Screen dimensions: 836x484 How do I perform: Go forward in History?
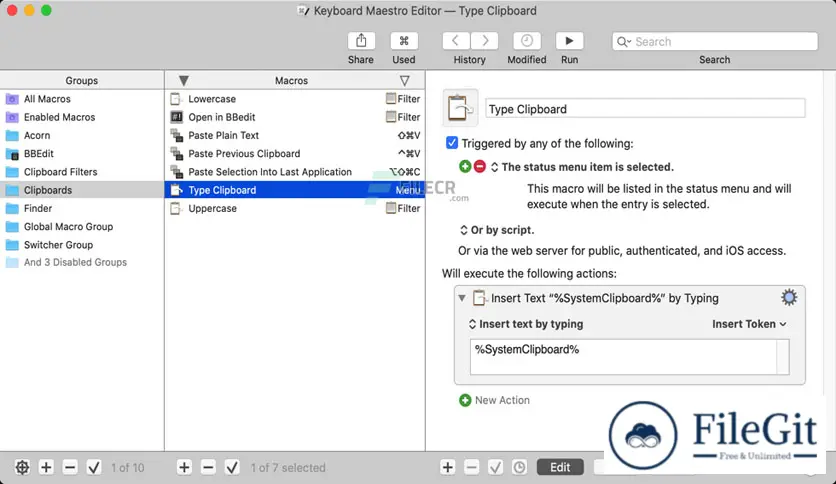click(x=484, y=41)
